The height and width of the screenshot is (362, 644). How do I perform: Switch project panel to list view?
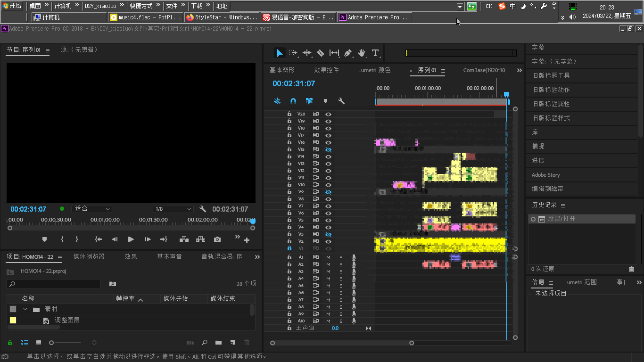pos(25,343)
